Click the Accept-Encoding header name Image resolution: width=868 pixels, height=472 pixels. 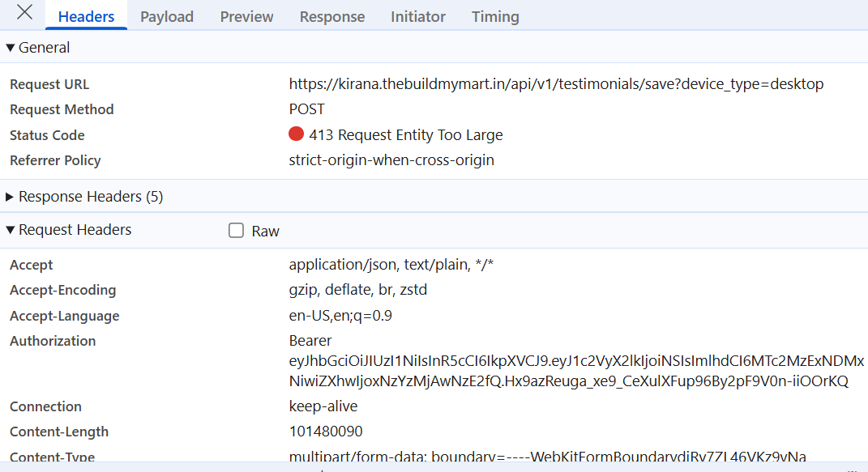[62, 290]
